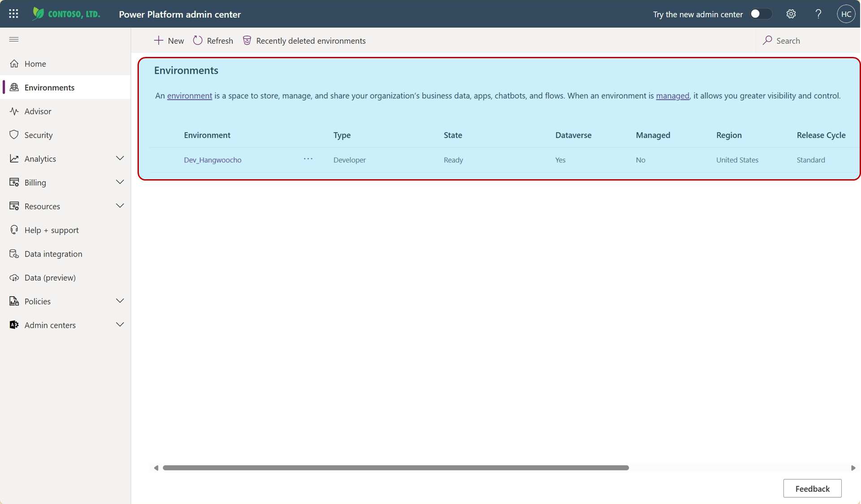861x504 pixels.
Task: Open Data (preview) in navigation
Action: coord(65,277)
